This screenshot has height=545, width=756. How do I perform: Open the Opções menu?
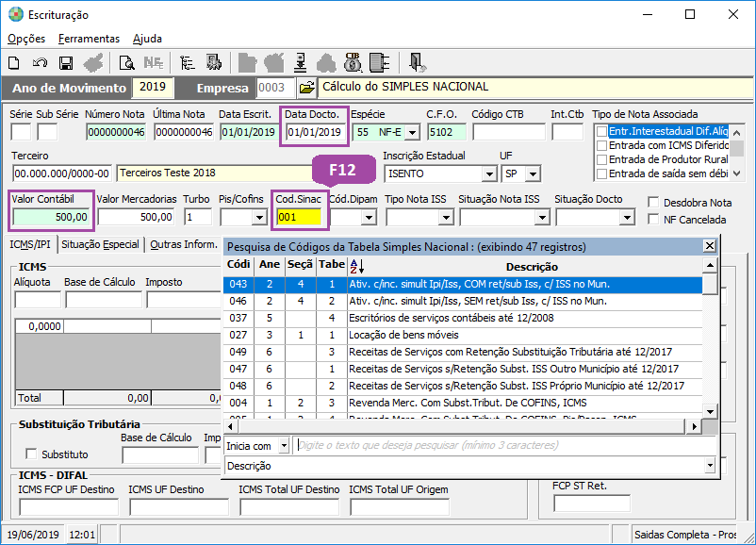[26, 39]
